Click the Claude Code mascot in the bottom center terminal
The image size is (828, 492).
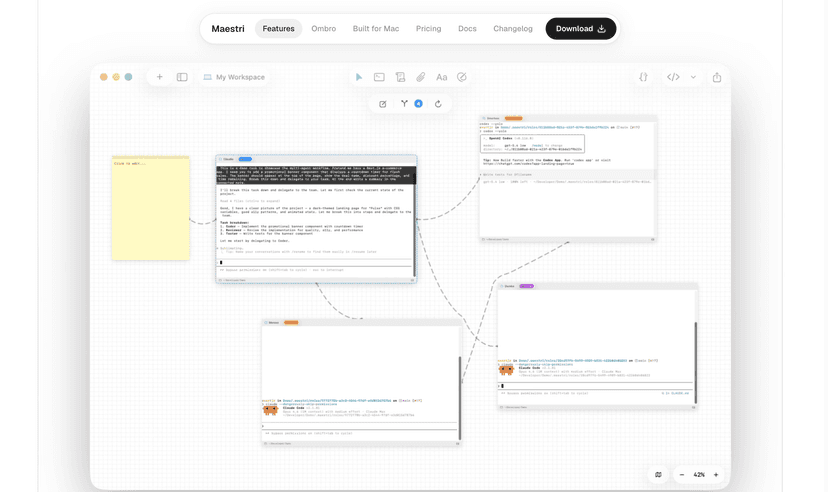pos(270,410)
